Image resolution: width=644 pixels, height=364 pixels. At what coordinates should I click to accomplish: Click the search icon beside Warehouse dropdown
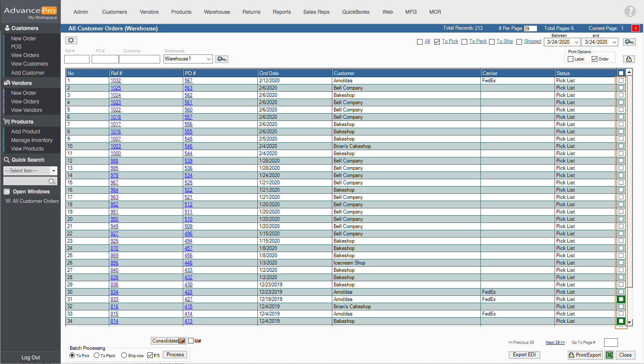(x=221, y=59)
